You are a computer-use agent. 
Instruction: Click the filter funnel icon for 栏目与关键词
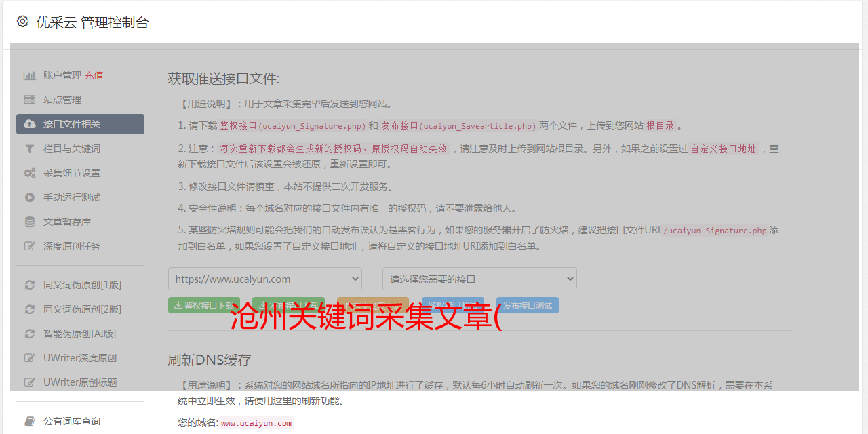30,149
